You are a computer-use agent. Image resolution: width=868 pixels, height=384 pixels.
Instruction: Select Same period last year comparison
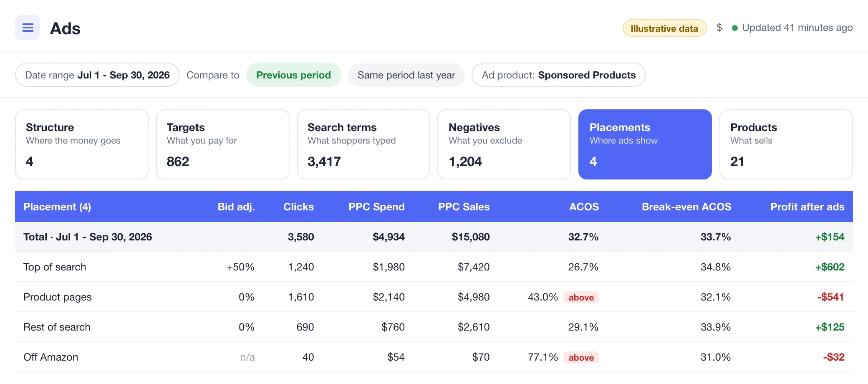coord(406,75)
